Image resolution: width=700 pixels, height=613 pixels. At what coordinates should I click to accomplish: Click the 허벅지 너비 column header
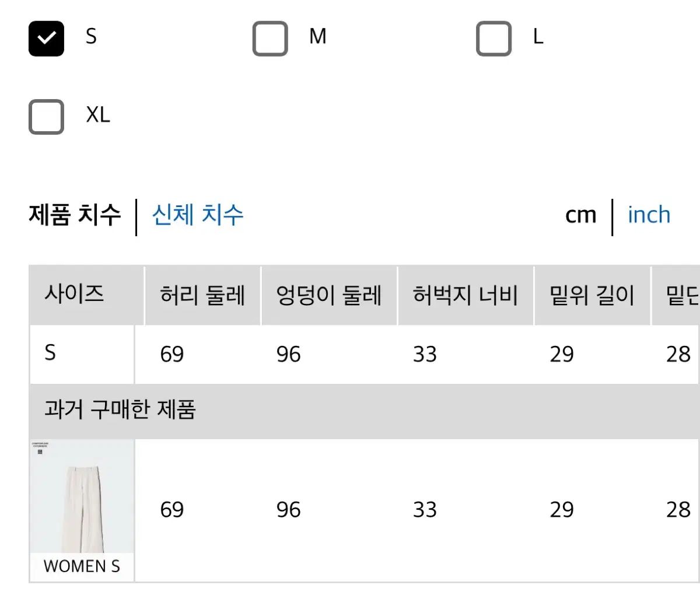[x=465, y=295]
